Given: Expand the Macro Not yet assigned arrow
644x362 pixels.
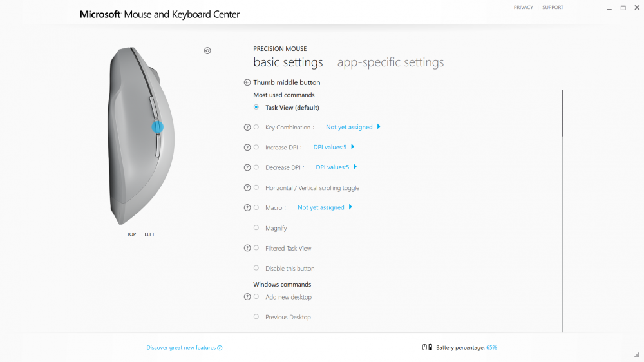Looking at the screenshot, I should (350, 207).
